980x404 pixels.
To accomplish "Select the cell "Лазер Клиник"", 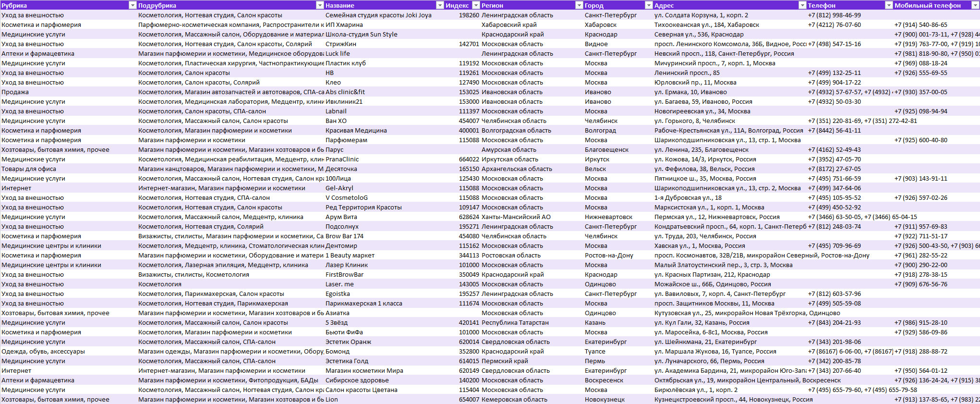I will point(384,265).
